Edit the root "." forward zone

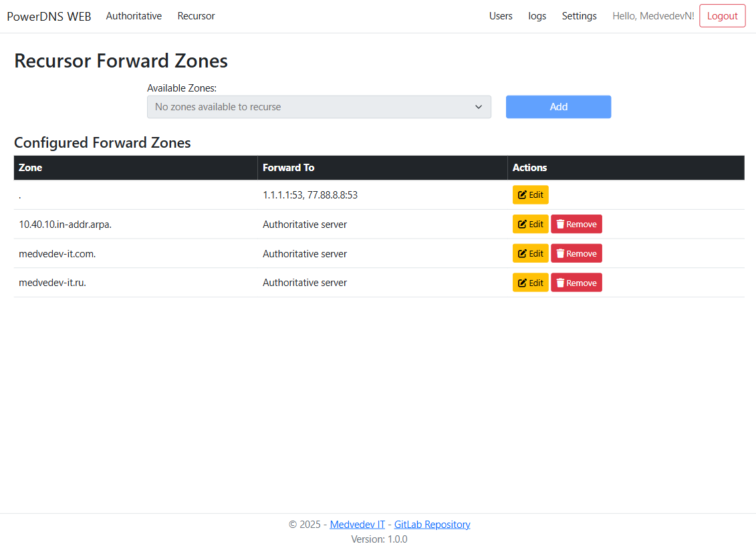[x=530, y=194]
